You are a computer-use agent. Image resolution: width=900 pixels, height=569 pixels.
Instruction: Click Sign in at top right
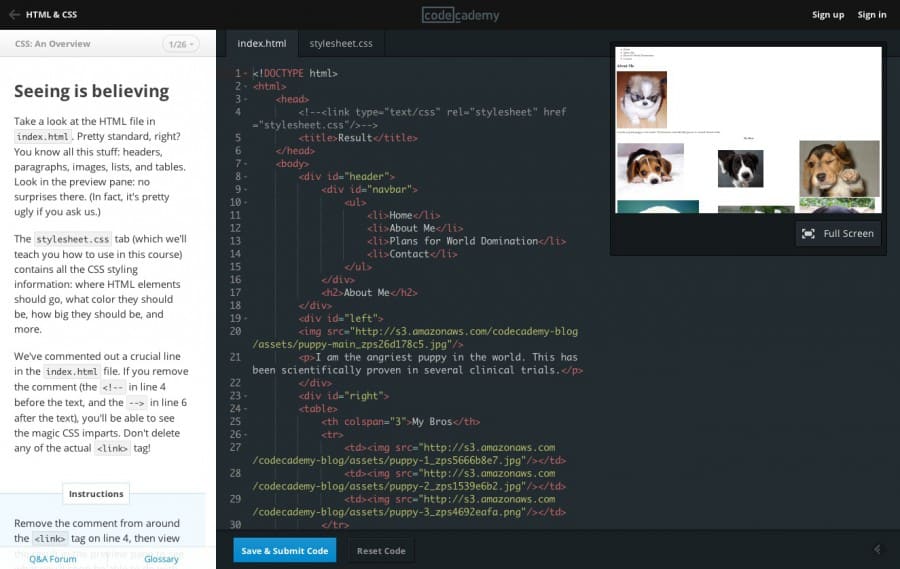(871, 15)
